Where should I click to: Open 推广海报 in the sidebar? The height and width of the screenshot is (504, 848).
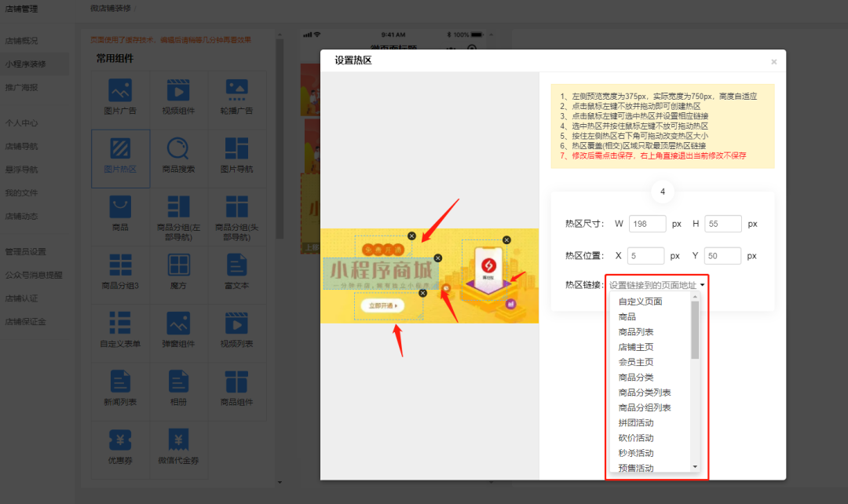coord(22,87)
